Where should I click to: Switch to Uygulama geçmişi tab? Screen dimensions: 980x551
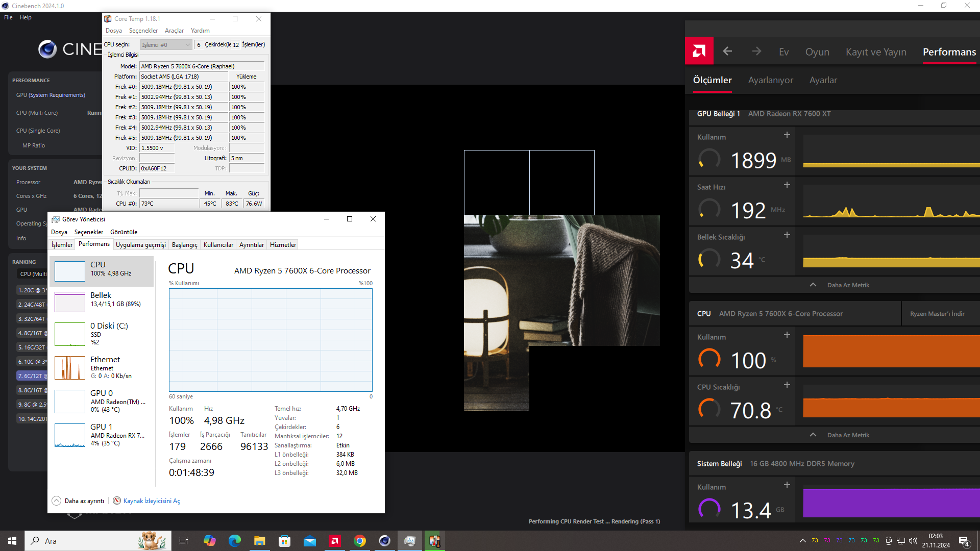tap(141, 245)
